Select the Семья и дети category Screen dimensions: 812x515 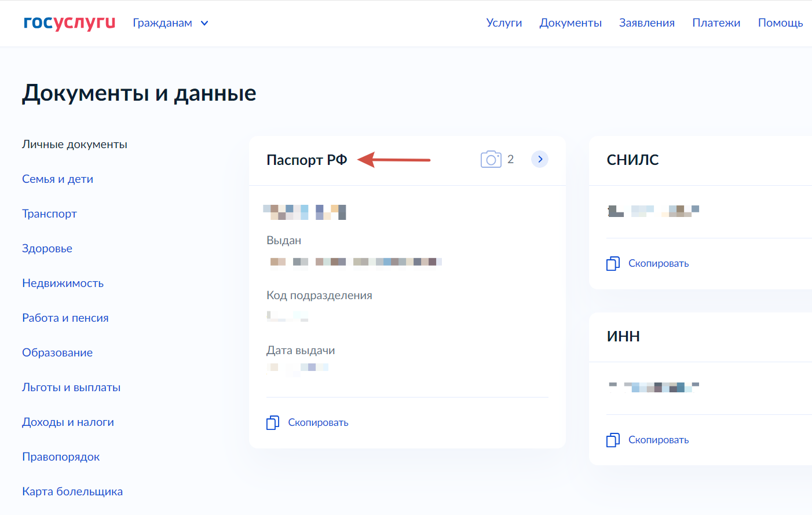(57, 179)
